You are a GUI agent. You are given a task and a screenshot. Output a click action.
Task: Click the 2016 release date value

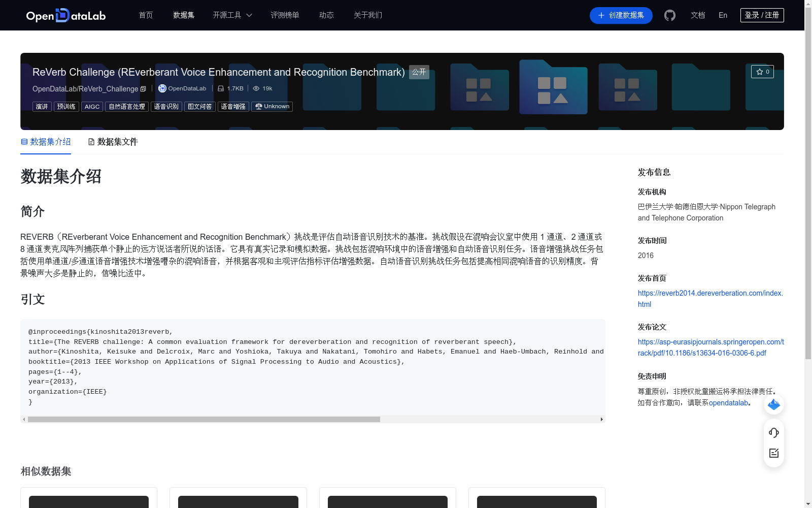pos(646,256)
